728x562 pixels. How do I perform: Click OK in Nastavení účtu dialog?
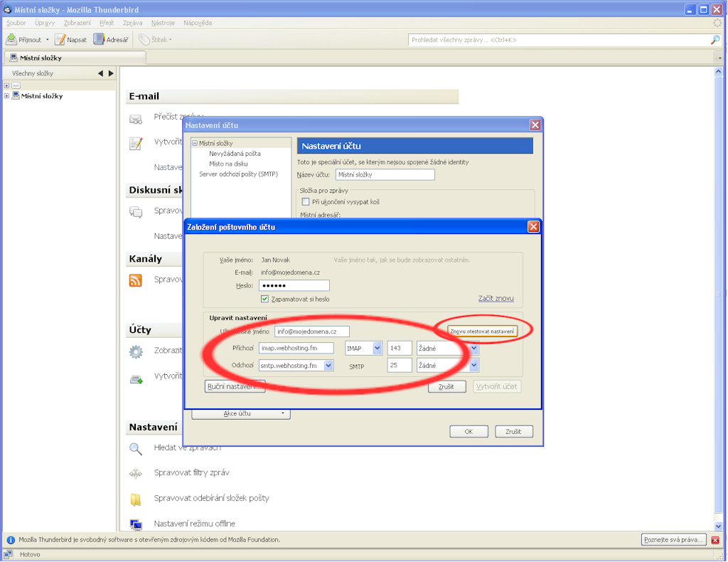click(x=469, y=432)
